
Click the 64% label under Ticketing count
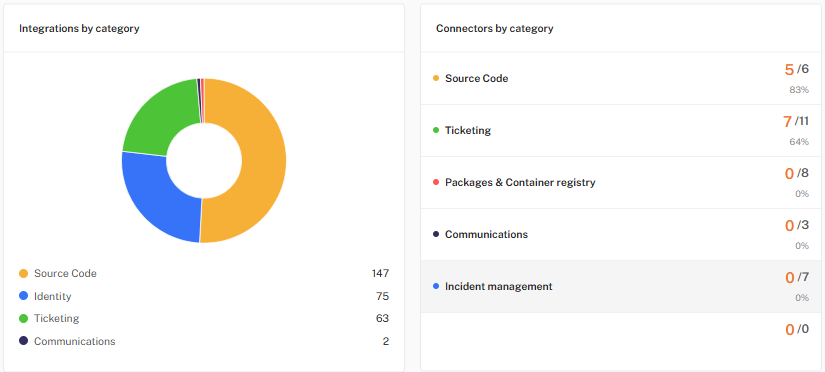pyautogui.click(x=799, y=142)
